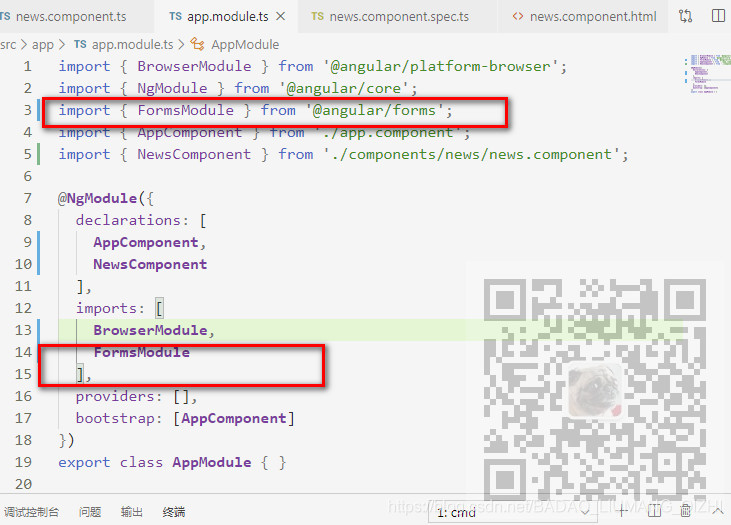Viewport: 731px width, 525px height.
Task: Click 'AppComponent' in the bootstrap array
Action: click(x=234, y=418)
